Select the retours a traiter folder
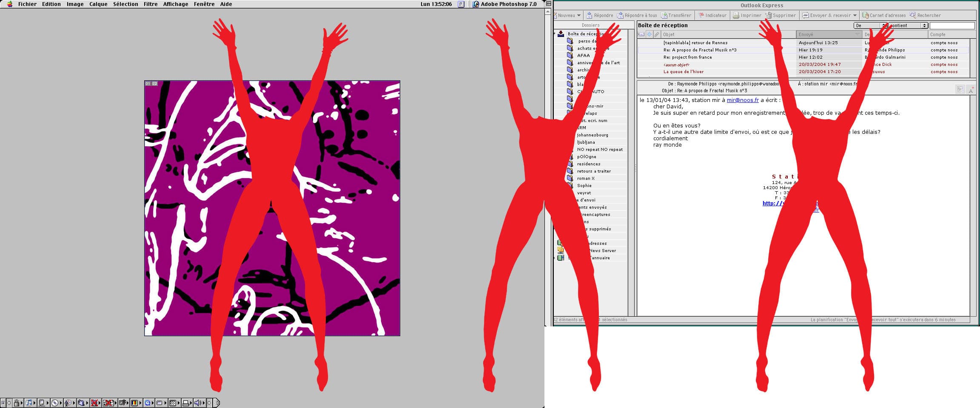The width and height of the screenshot is (980, 408). (x=594, y=171)
